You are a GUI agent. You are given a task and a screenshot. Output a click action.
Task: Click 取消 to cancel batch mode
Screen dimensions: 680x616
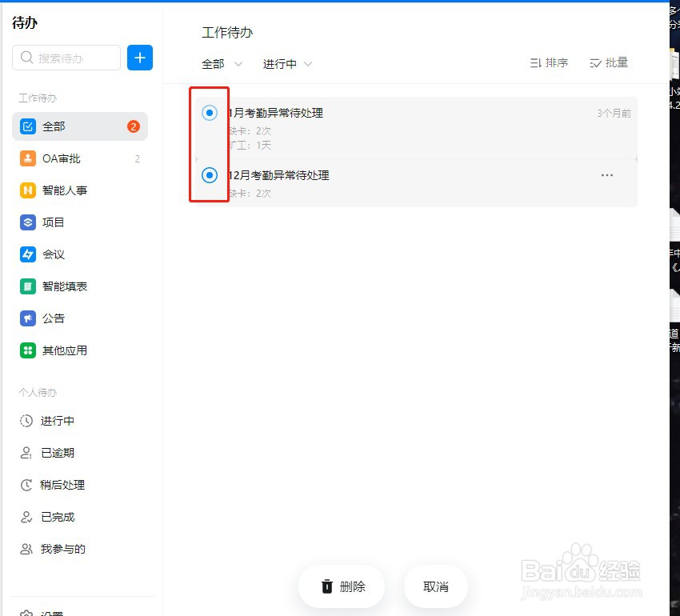pyautogui.click(x=436, y=586)
